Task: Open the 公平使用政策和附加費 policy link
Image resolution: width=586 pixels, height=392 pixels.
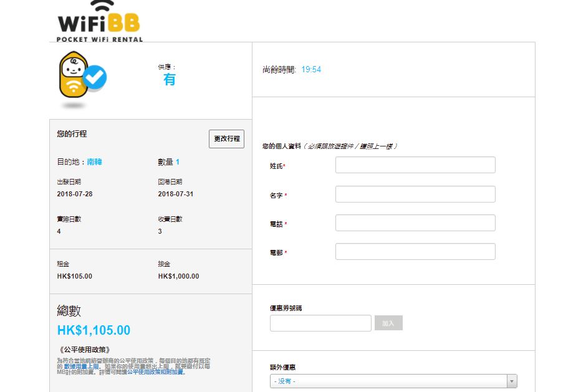Action: tap(156, 372)
